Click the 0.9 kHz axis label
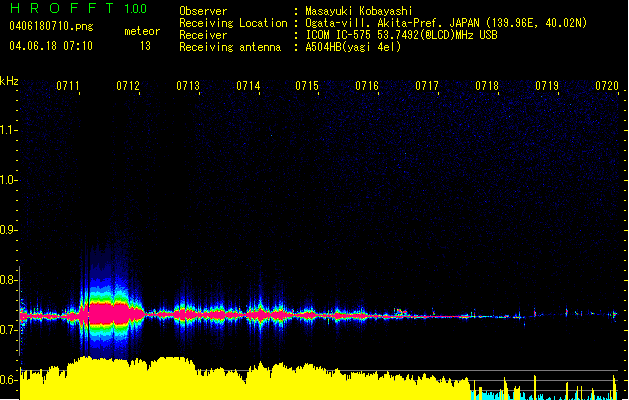The image size is (629, 400). tap(8, 229)
